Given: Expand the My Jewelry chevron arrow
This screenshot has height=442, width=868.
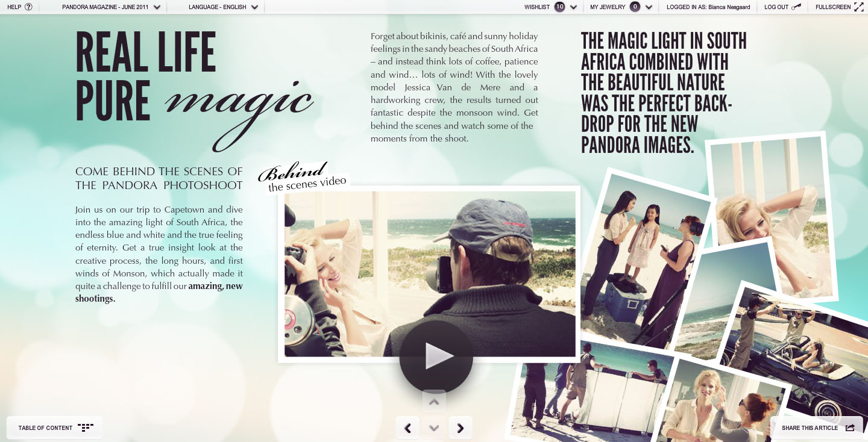Looking at the screenshot, I should click(x=649, y=7).
